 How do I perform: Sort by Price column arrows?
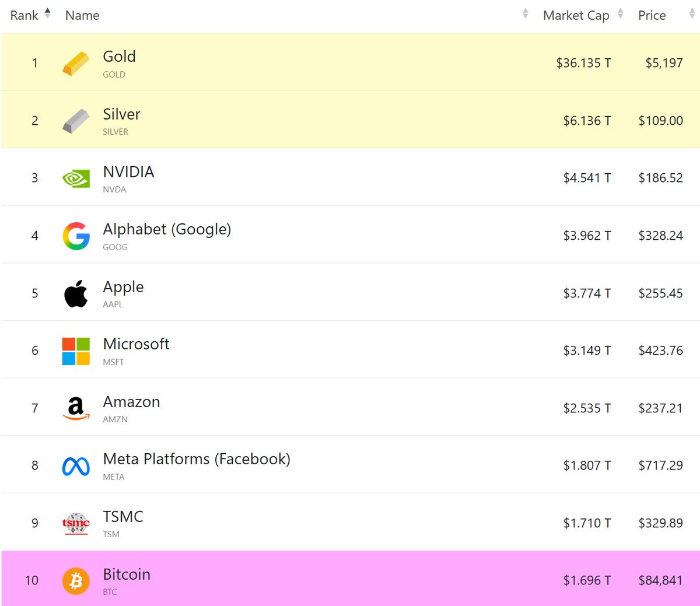[692, 13]
